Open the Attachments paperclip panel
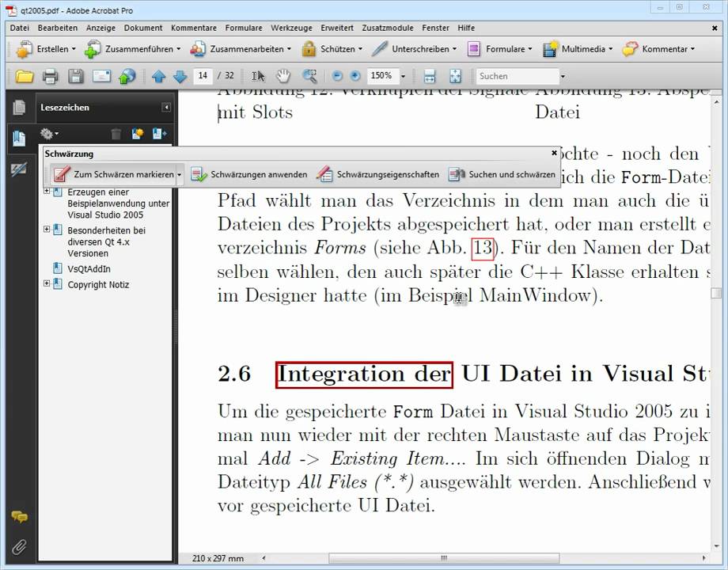 click(20, 547)
